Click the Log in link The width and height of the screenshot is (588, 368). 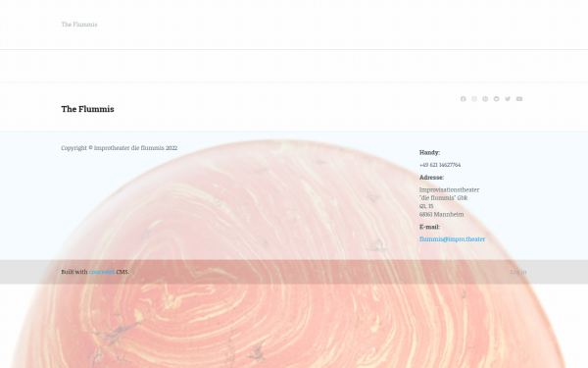tap(518, 272)
